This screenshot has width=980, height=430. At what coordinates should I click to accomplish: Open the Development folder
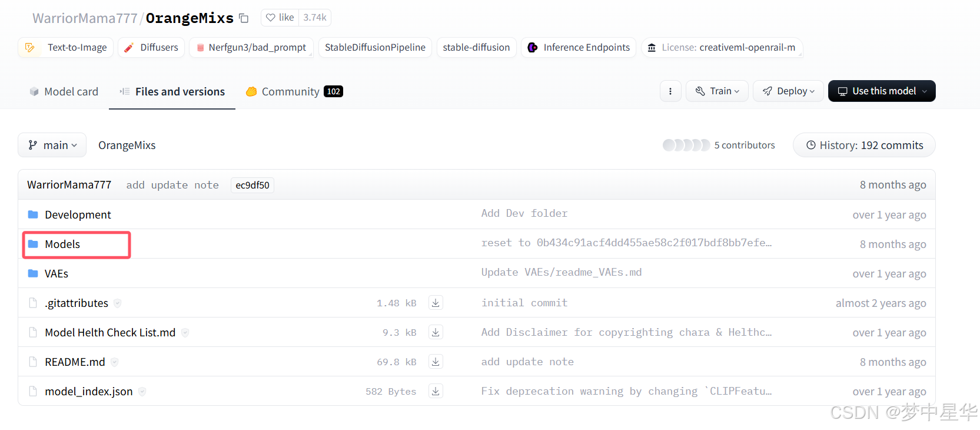point(78,214)
